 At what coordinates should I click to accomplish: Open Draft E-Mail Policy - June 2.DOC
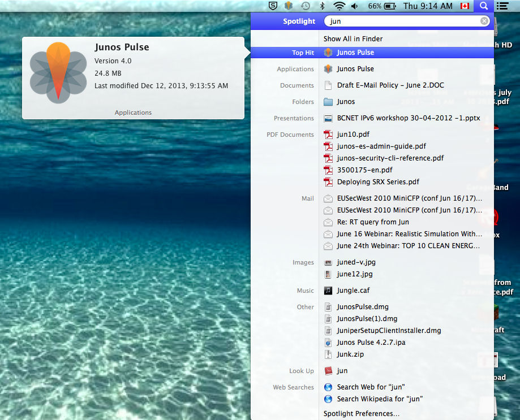click(390, 85)
